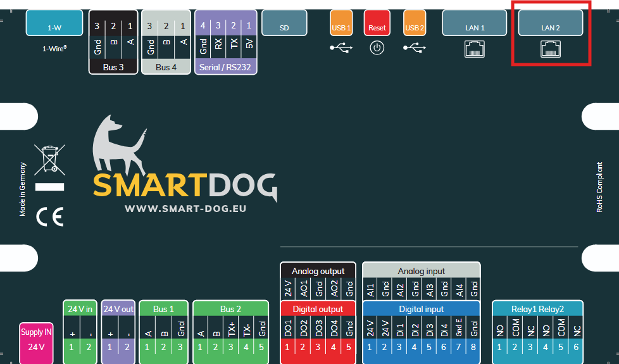
Task: Select the Bus 3 terminal header
Action: click(x=113, y=66)
